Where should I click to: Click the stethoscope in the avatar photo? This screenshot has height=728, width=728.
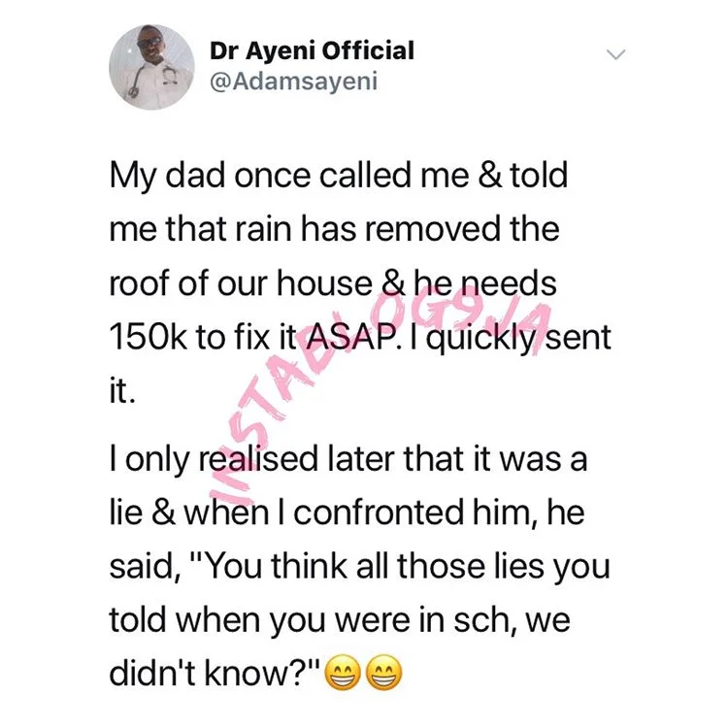139,79
